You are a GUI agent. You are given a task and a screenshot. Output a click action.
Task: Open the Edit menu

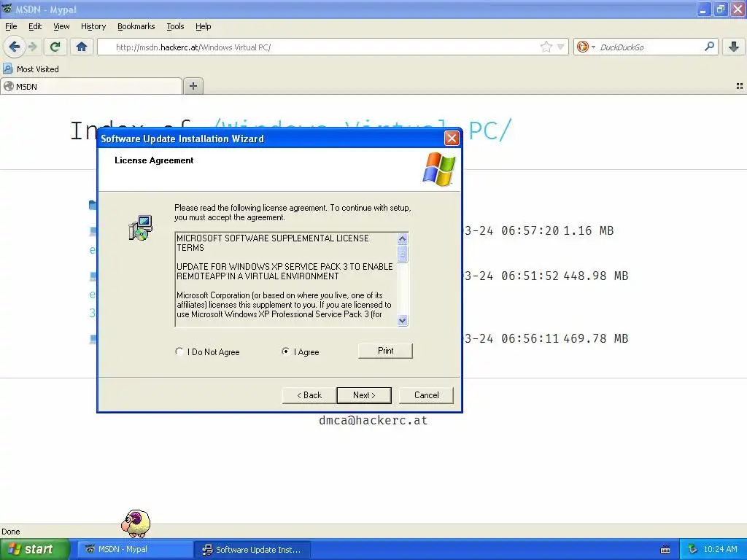[35, 26]
